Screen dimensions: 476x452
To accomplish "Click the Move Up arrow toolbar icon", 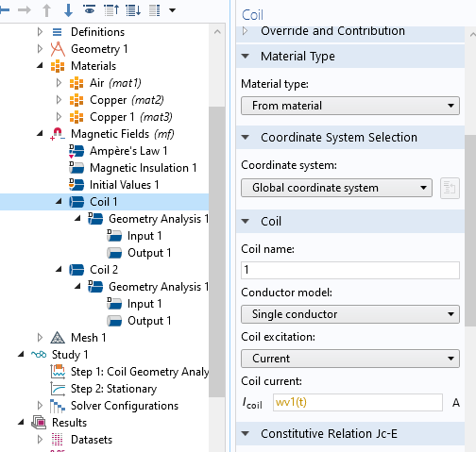I will tap(46, 10).
